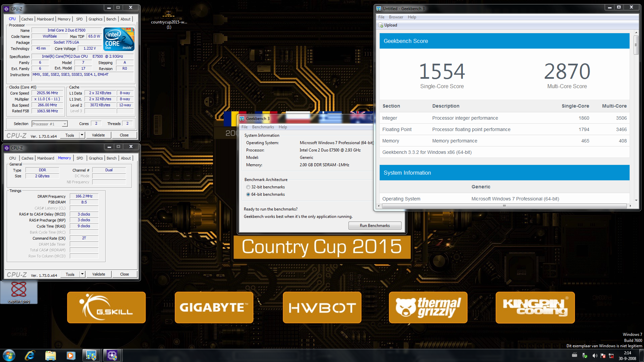The image size is (644, 362).
Task: Click Tools button in bottom CPU-Z window
Action: [70, 274]
